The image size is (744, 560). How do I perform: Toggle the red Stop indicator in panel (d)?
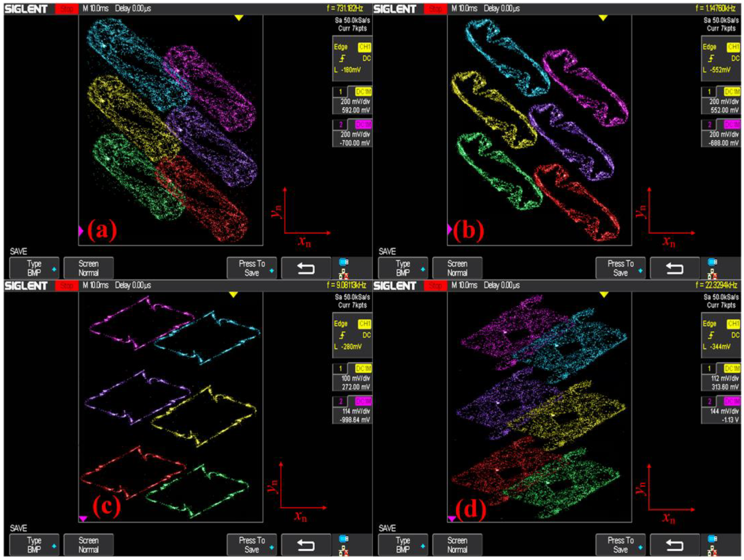point(435,286)
